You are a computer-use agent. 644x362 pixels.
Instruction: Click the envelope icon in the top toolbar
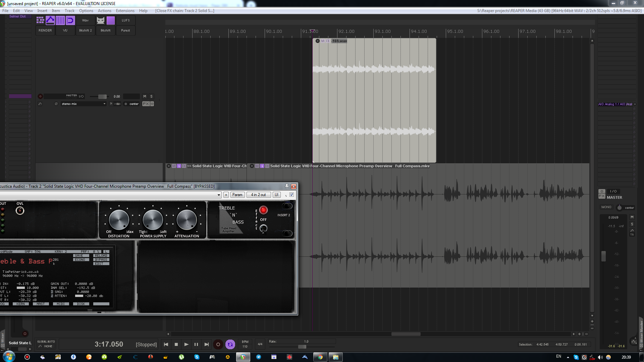pyautogui.click(x=50, y=20)
